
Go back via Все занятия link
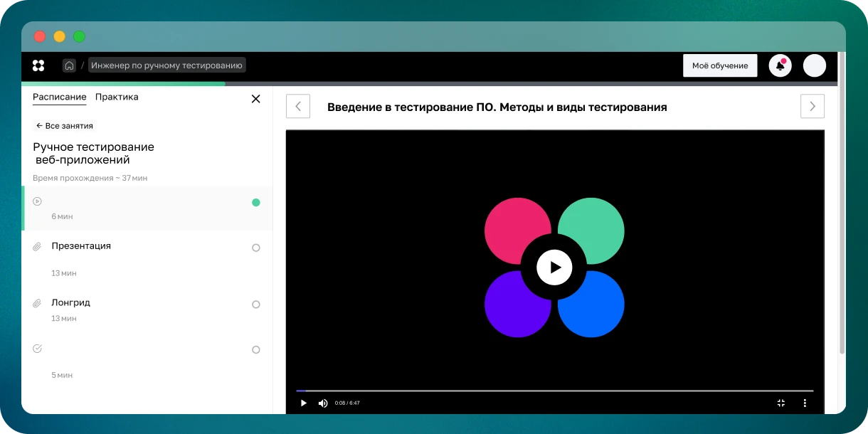click(65, 126)
